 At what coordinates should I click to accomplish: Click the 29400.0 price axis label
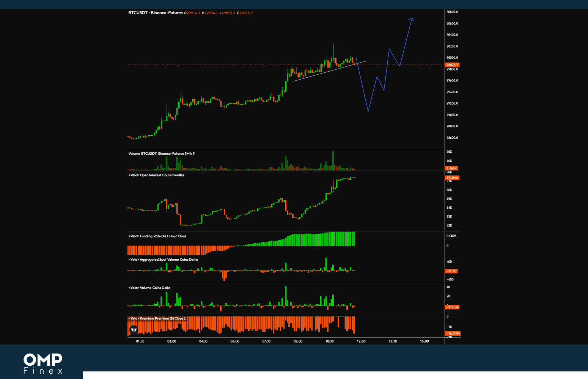point(452,92)
